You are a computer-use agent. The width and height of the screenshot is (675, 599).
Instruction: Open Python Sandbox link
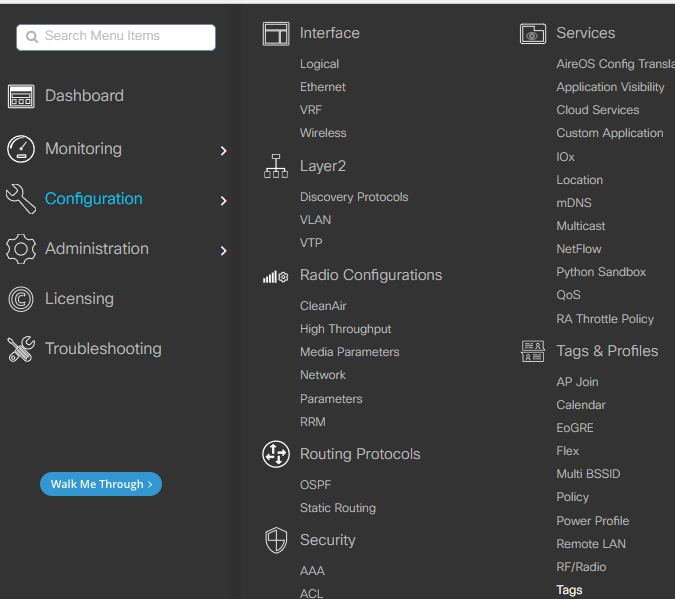[601, 272]
